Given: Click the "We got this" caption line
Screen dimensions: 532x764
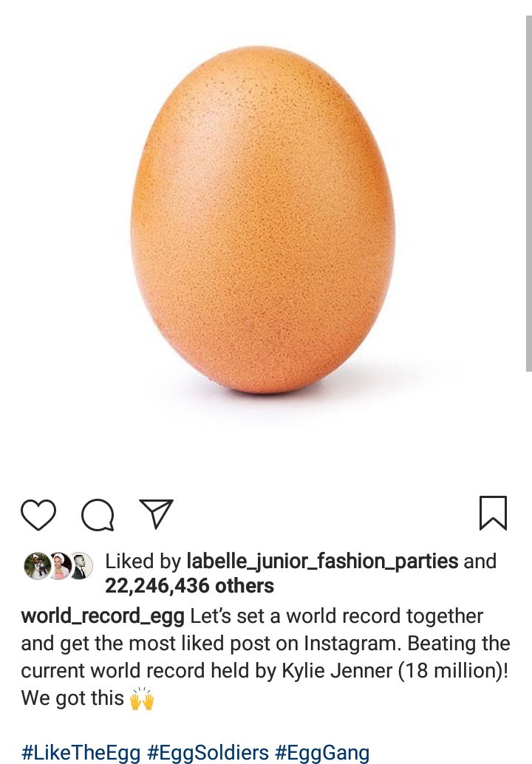Looking at the screenshot, I should click(x=72, y=698).
